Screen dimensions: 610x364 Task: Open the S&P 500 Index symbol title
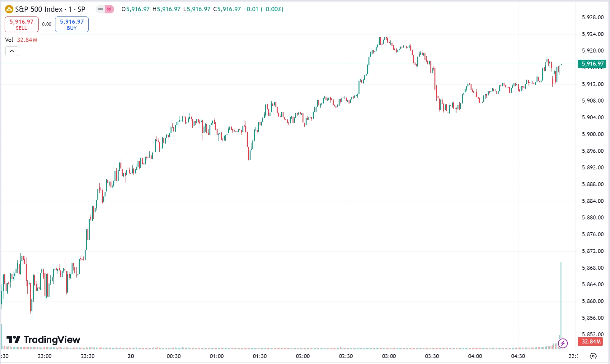click(x=50, y=9)
